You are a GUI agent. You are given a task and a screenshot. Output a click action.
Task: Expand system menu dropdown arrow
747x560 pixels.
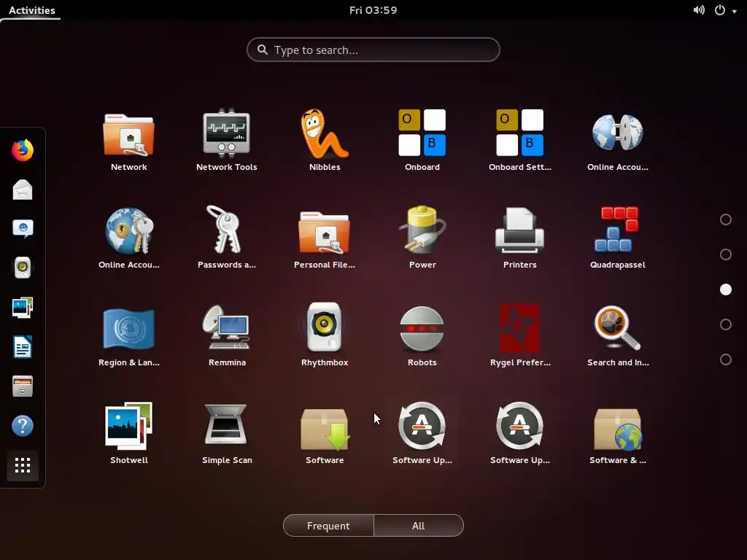(x=734, y=11)
